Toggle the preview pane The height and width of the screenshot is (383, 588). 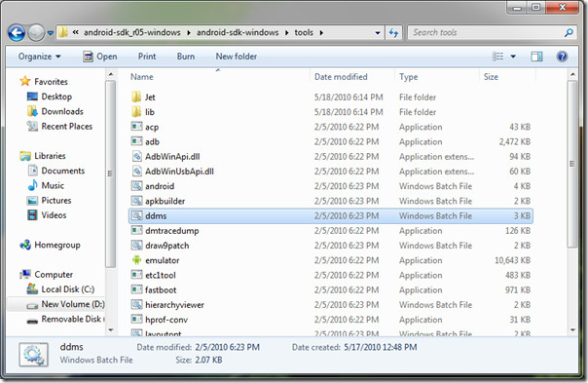tap(536, 57)
